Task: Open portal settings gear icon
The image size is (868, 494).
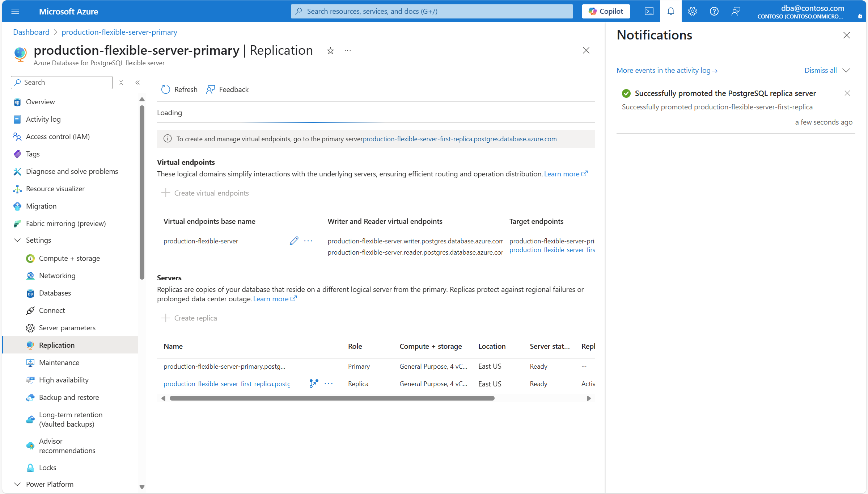Action: click(692, 11)
